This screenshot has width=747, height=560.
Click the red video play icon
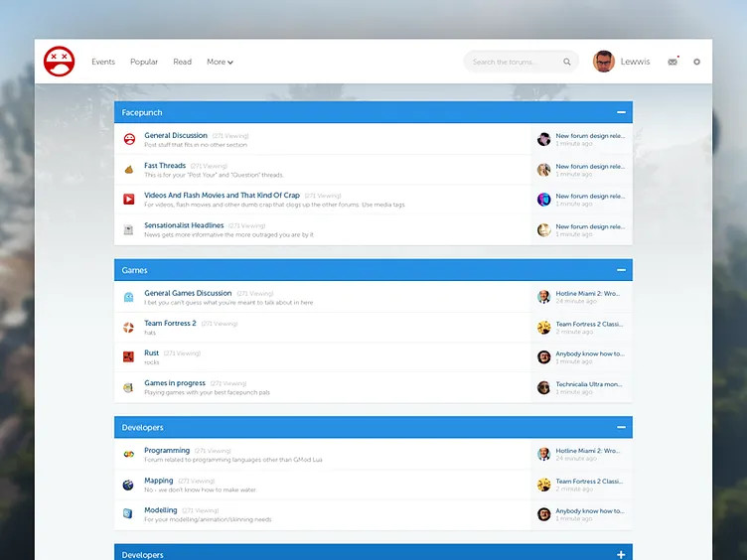(x=128, y=199)
